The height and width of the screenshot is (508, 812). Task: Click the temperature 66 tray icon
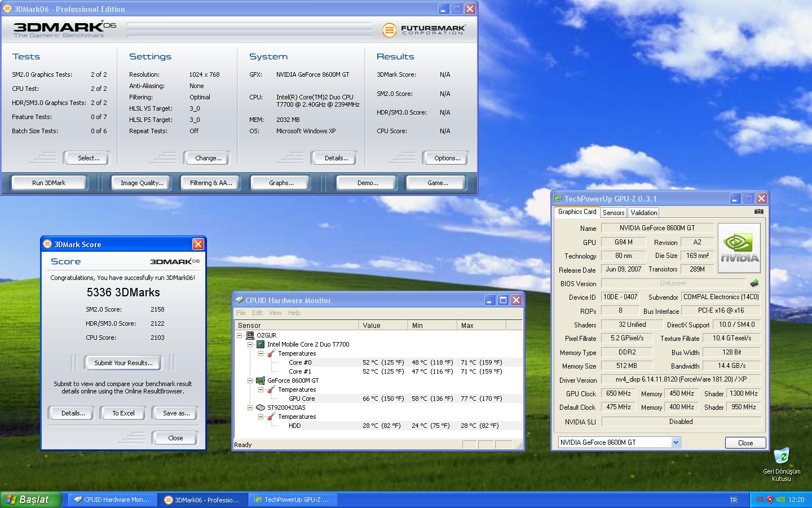[x=760, y=500]
